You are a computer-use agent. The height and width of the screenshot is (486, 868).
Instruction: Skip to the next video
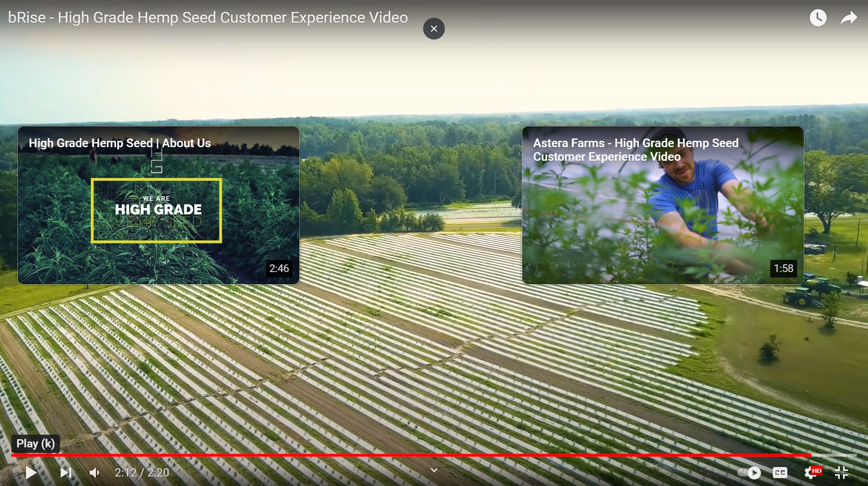(66, 473)
